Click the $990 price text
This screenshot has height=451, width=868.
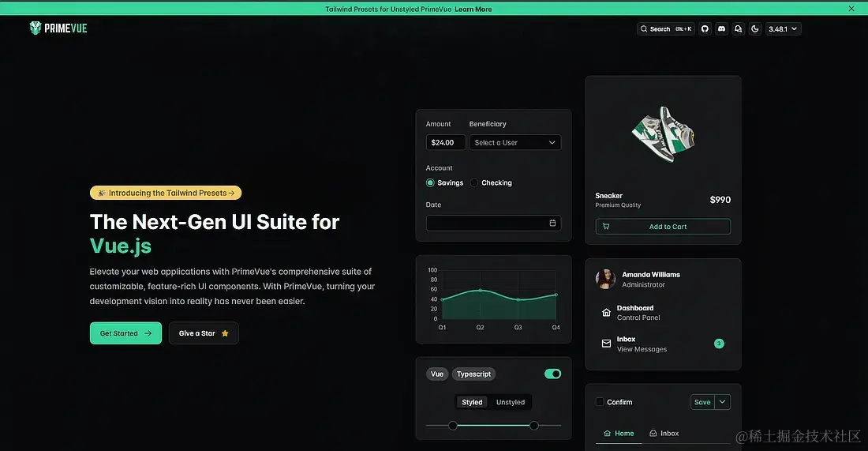click(x=720, y=200)
